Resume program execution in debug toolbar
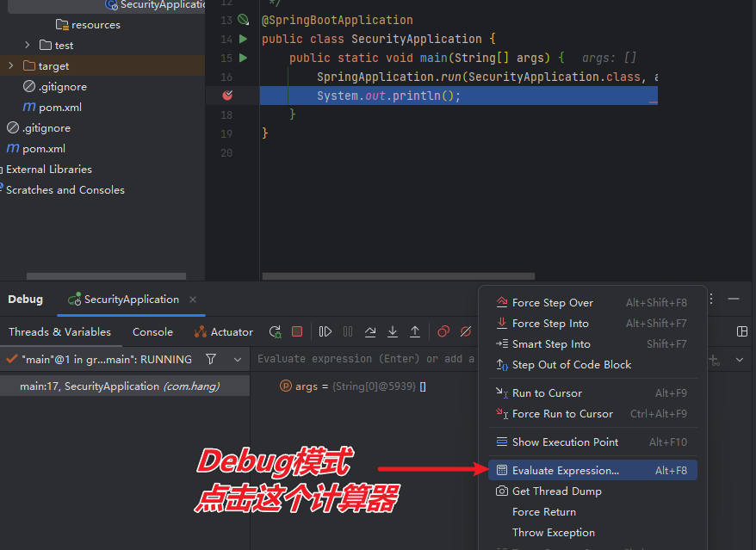Image resolution: width=756 pixels, height=550 pixels. [325, 331]
